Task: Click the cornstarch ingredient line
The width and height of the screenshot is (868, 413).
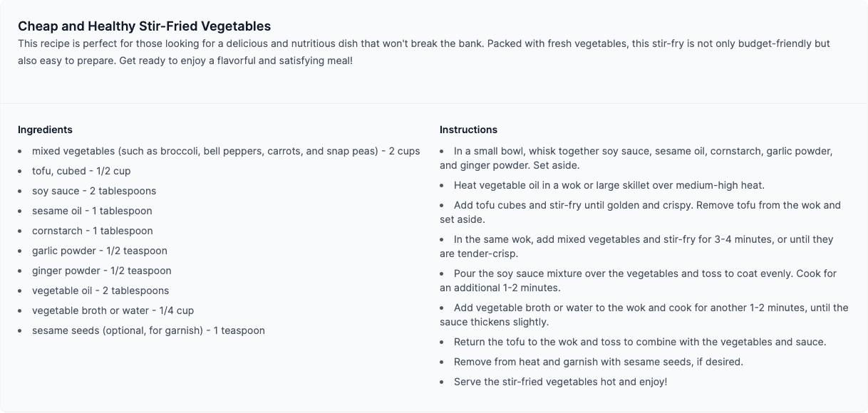Action: point(93,231)
